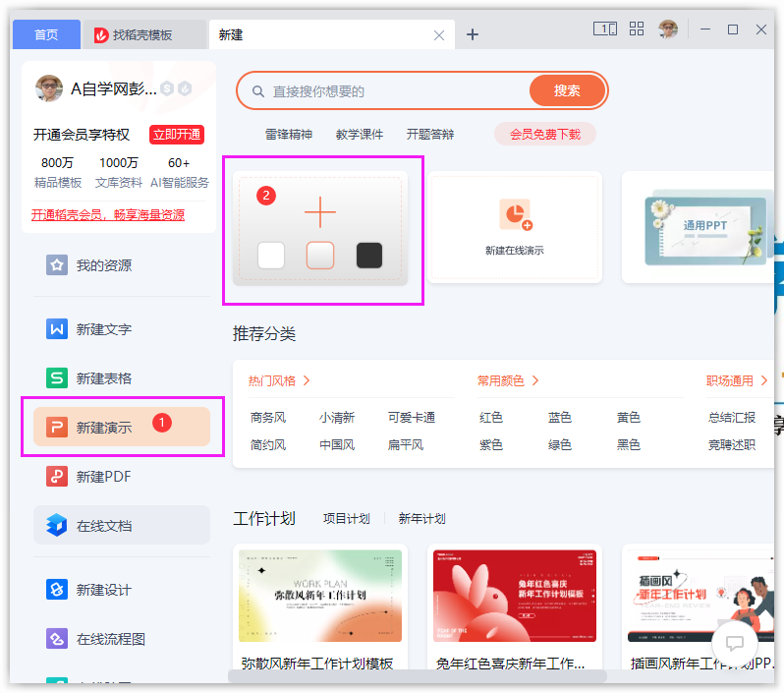Click the 新建表格 S icon
Image resolution: width=784 pixels, height=693 pixels.
[57, 377]
